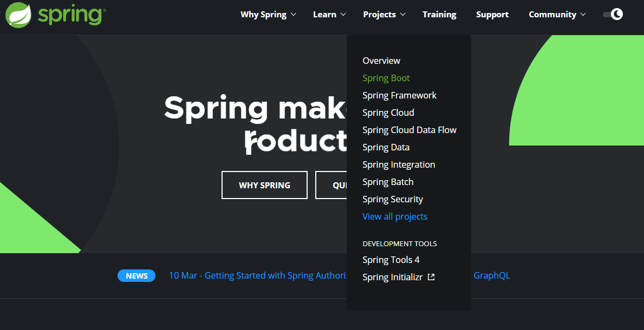Select Spring Framework menu entry

[399, 95]
